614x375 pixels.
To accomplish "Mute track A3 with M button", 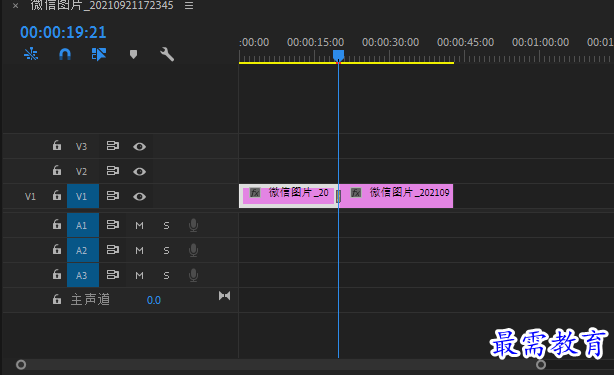I will point(139,276).
